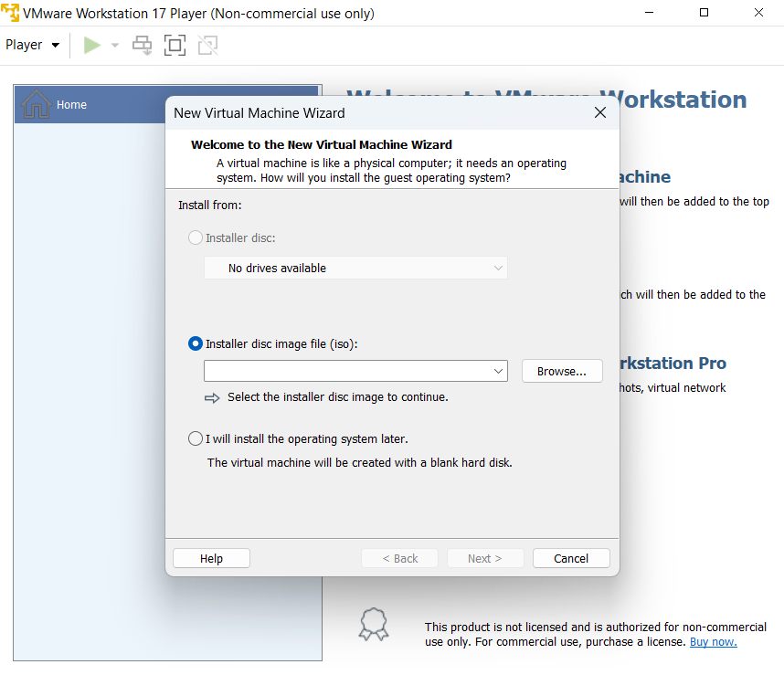Open the Buy now link
Screen dimensions: 784x675
pos(713,641)
